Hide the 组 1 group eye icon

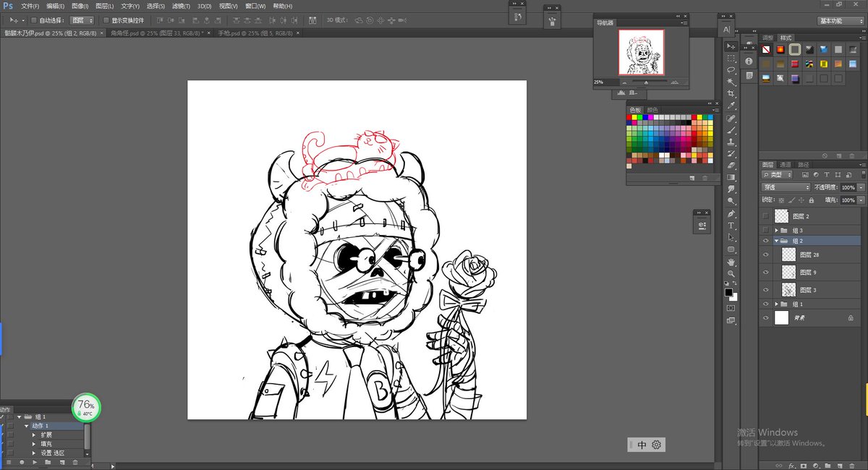click(766, 304)
